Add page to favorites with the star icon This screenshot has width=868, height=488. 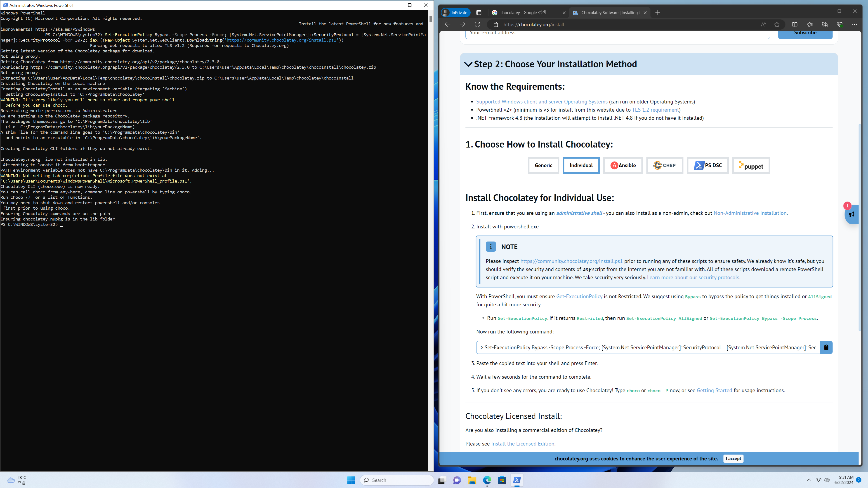777,24
